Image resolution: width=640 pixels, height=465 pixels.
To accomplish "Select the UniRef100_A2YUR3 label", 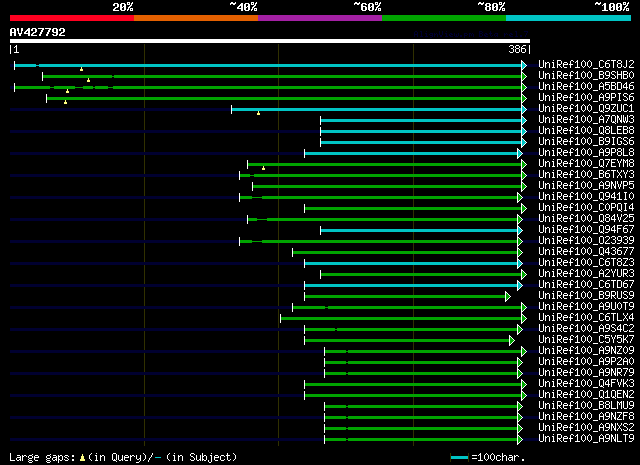I will (x=586, y=274).
